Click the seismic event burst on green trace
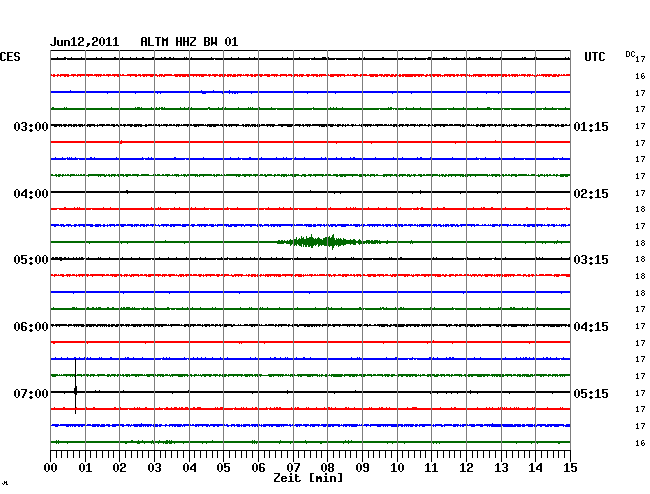Viewport: 650px width, 494px height. pos(332,242)
